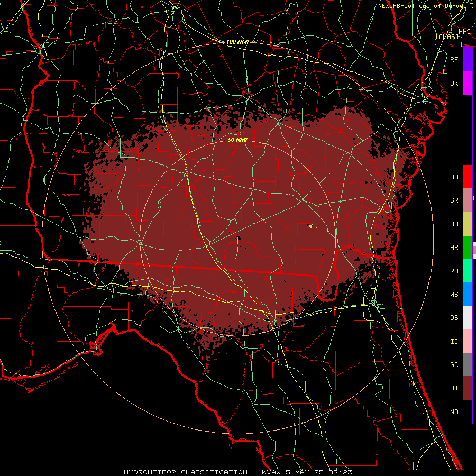
Task: Click the "HHC" product code text
Action: (464, 32)
